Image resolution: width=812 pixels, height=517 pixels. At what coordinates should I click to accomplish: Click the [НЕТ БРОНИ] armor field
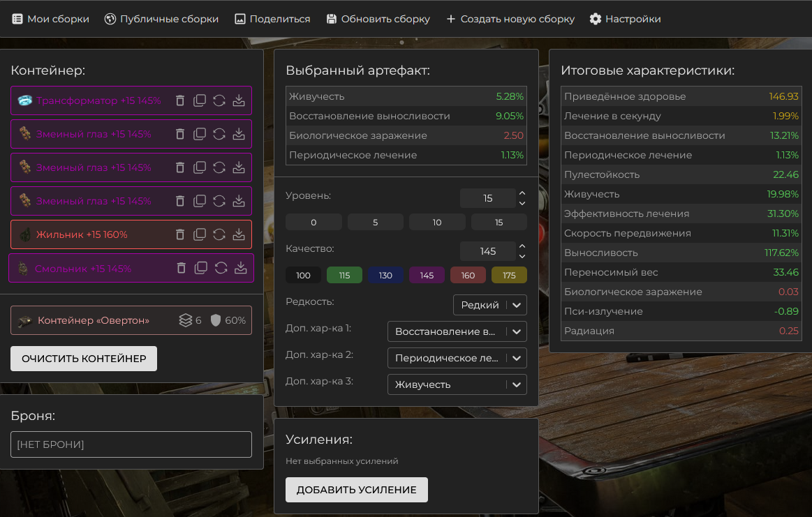tap(131, 444)
